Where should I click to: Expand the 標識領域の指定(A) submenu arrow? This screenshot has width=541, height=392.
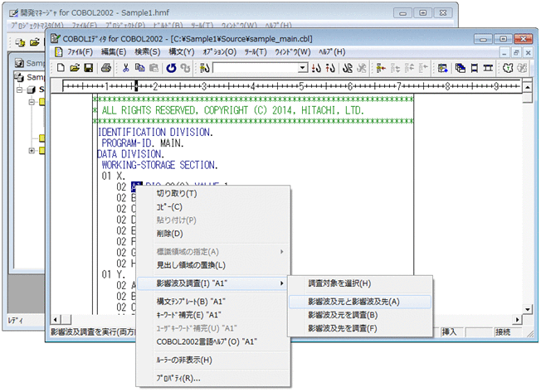282,252
